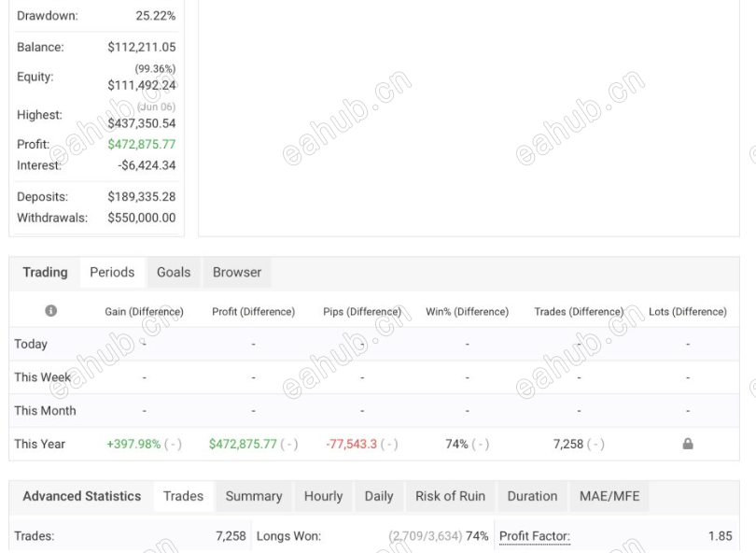Open the MAE/MFE tab
Screen dimensions: 756x553
point(609,496)
